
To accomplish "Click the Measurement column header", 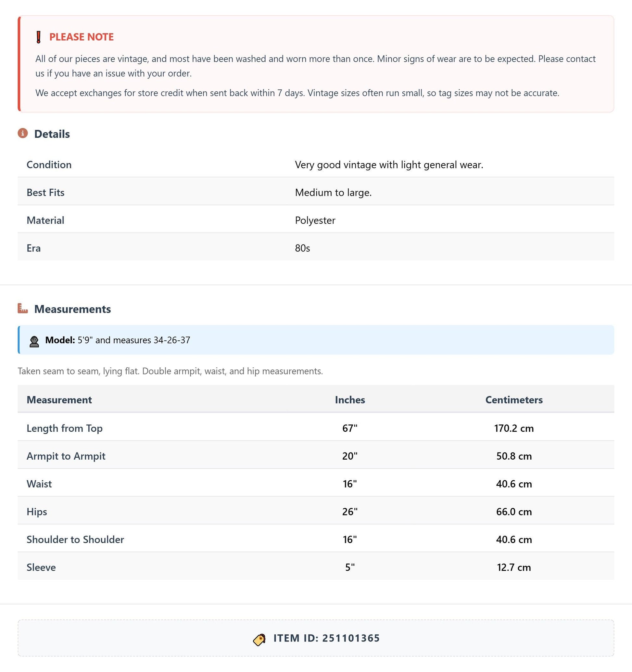I will click(59, 399).
